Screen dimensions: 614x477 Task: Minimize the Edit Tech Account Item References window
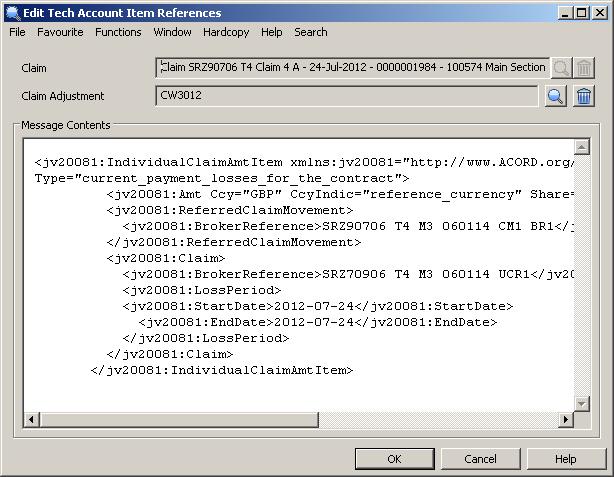point(565,13)
